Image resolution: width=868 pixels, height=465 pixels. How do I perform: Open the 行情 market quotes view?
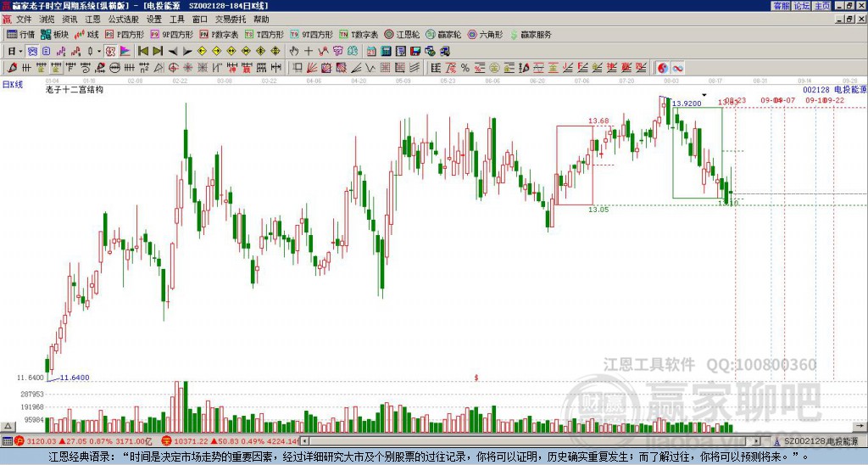pyautogui.click(x=20, y=34)
